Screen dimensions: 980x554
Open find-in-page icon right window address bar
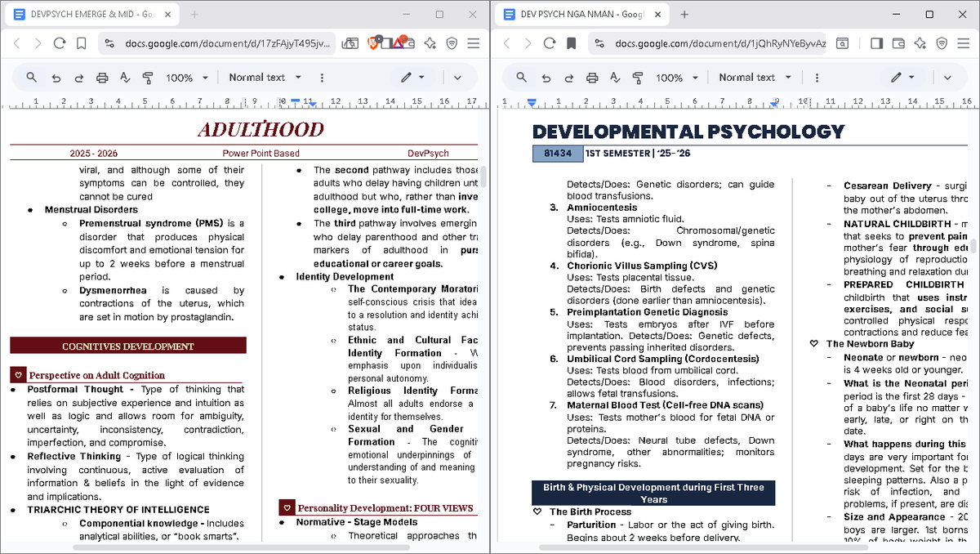click(x=841, y=43)
